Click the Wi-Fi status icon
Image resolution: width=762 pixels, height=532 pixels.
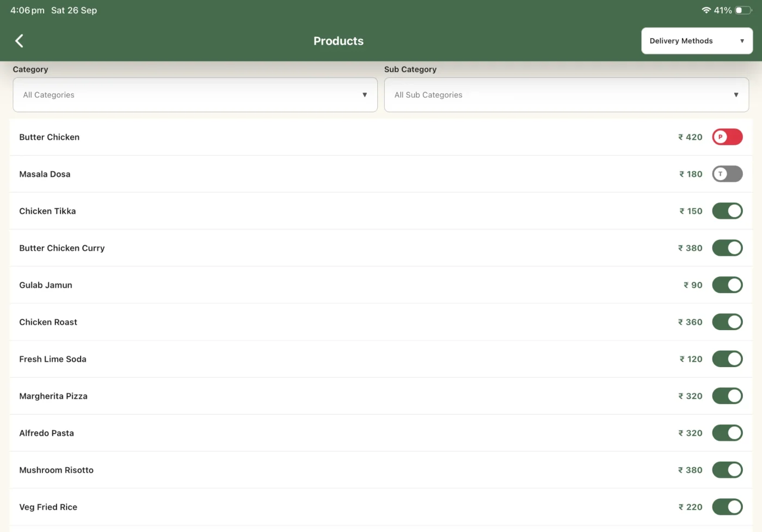[706, 10]
